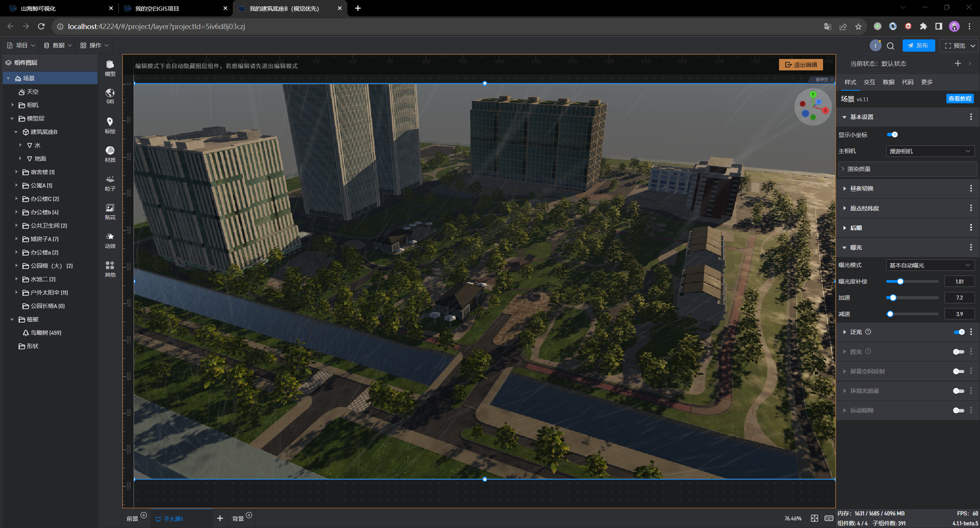Screen dimensions: 980x528
Task: Open the 粒子 particle tool
Action: [x=110, y=183]
